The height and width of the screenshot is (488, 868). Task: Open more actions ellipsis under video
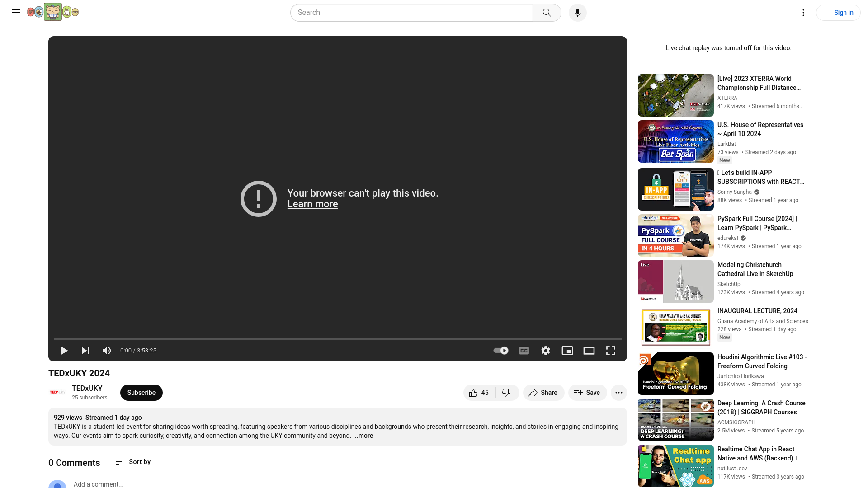coord(618,393)
